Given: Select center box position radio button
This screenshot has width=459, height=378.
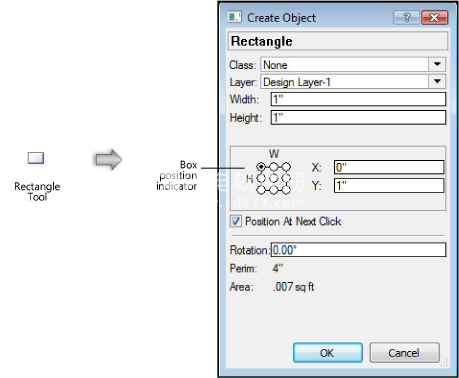Looking at the screenshot, I should pyautogui.click(x=274, y=178).
